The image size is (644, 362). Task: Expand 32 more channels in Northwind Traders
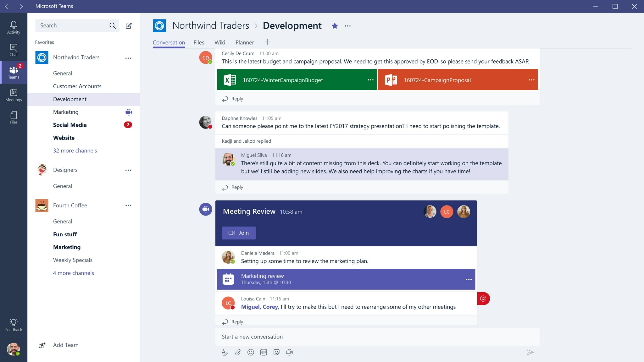click(x=74, y=150)
